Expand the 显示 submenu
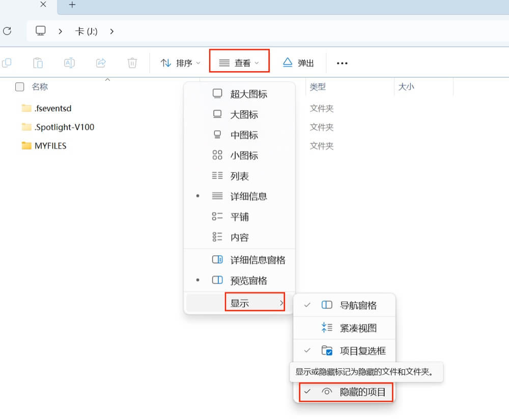This screenshot has height=420, width=509. click(253, 302)
